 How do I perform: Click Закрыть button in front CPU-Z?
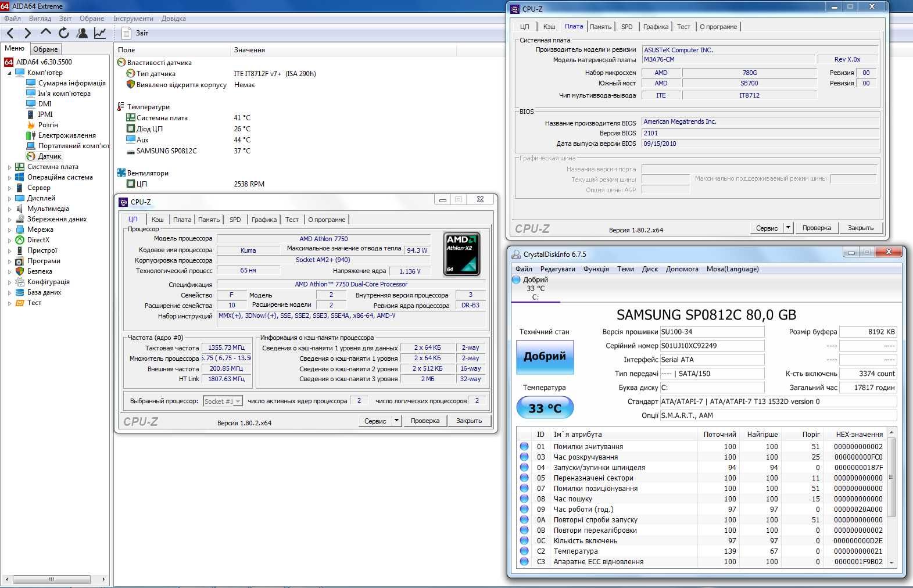pyautogui.click(x=469, y=421)
